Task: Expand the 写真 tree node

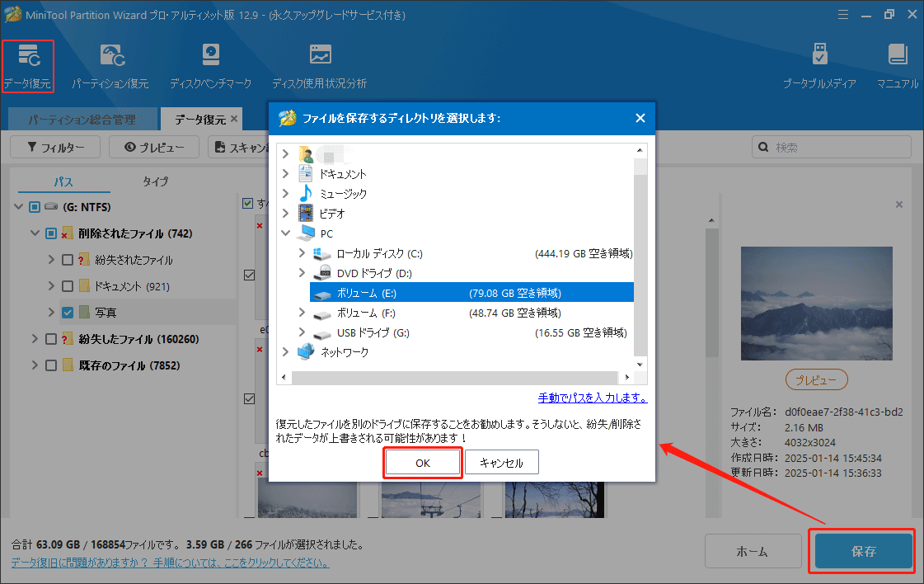Action: point(51,312)
